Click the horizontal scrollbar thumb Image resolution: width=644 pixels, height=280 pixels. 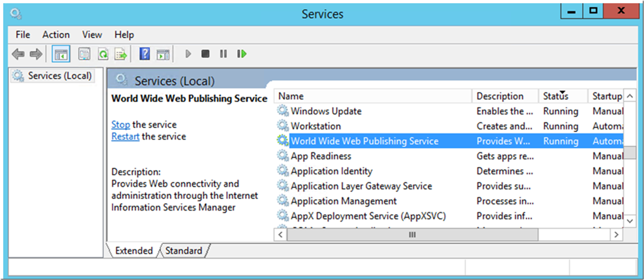[x=412, y=235]
